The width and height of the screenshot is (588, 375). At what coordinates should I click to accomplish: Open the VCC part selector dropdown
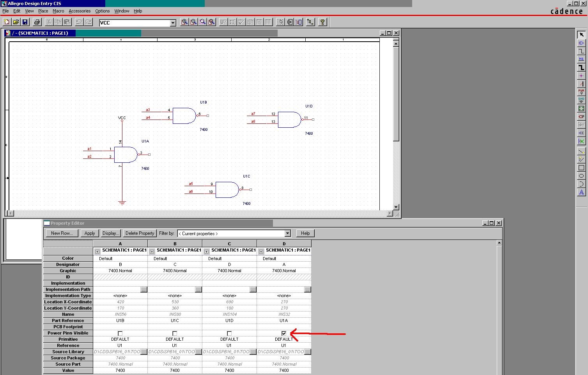coord(173,23)
